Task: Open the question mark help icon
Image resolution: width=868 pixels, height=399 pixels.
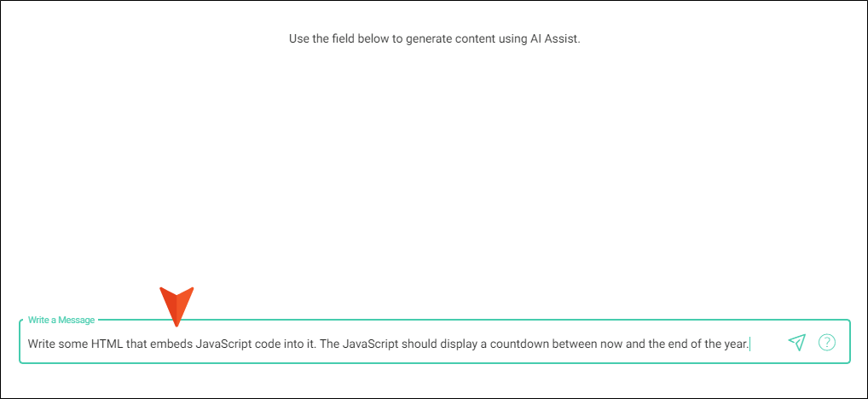Action: pyautogui.click(x=826, y=343)
